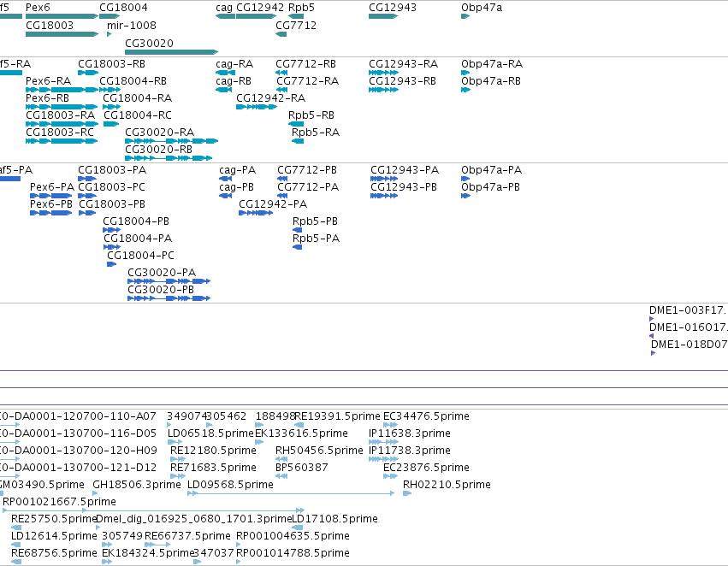728x566 pixels.
Task: Select the DME1-003F17 feature
Action: 688,310
